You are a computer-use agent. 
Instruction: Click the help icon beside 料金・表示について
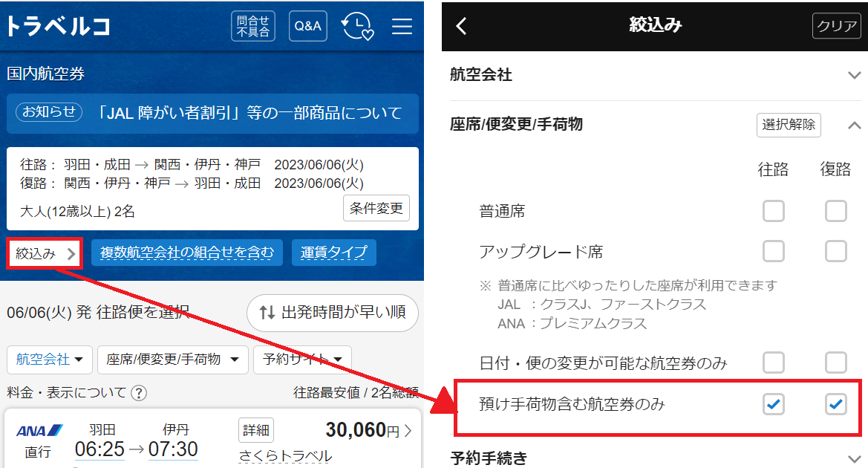click(x=139, y=393)
